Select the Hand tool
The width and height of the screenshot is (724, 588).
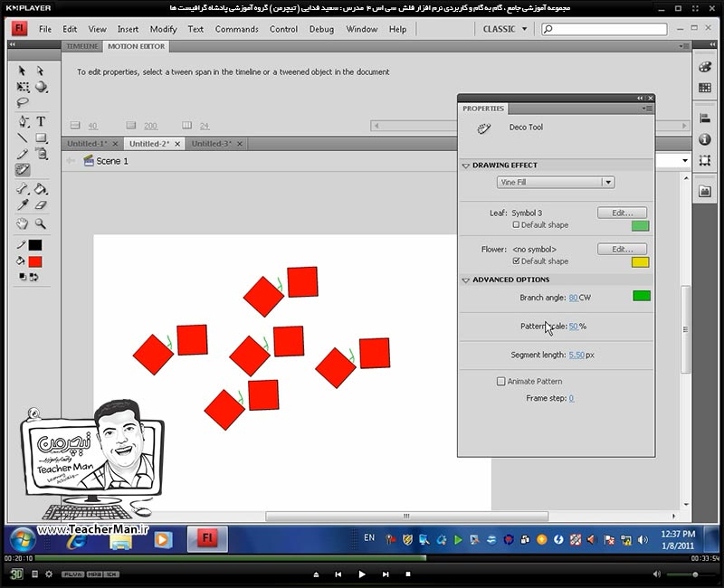coord(22,223)
